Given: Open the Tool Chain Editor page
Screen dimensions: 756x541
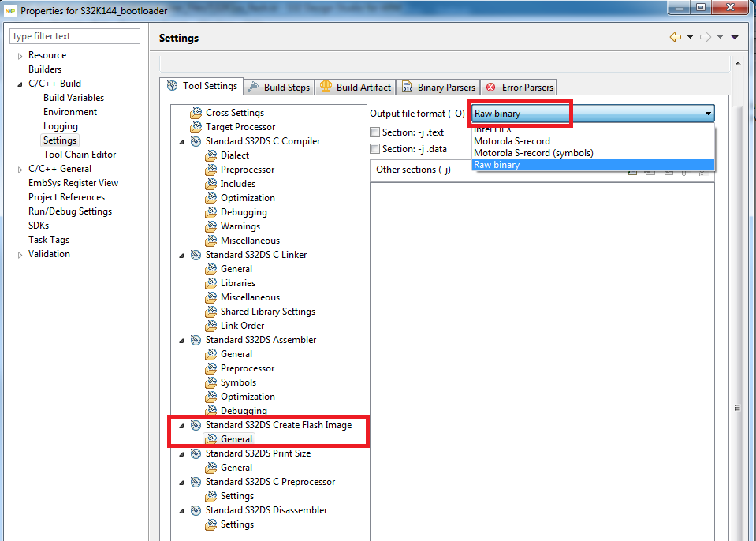Looking at the screenshot, I should (x=80, y=155).
